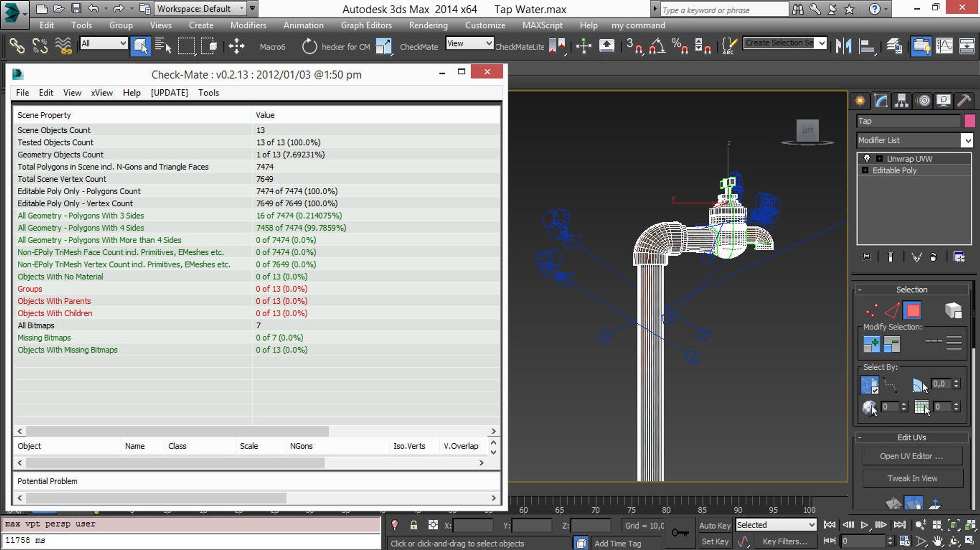The width and height of the screenshot is (980, 550).
Task: Open the Workspace: Default dropdown
Action: (x=200, y=9)
